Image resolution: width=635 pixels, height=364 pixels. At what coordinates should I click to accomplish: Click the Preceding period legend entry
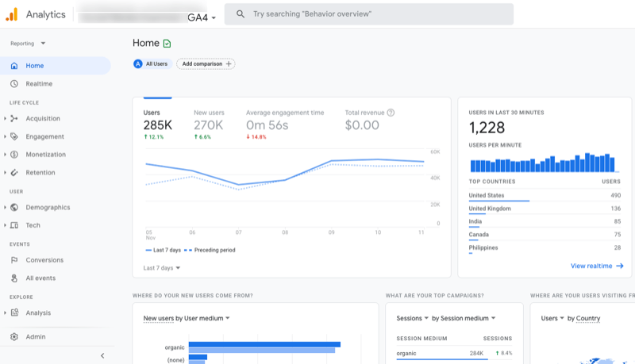210,251
